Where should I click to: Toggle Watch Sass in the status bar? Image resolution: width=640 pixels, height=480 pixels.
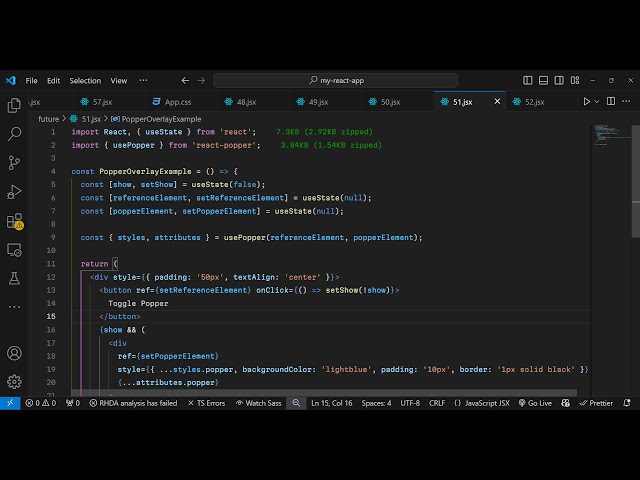click(258, 403)
